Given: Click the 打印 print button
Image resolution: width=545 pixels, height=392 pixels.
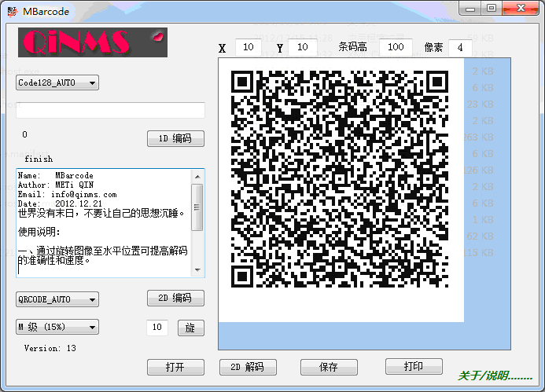Looking at the screenshot, I should (x=414, y=366).
